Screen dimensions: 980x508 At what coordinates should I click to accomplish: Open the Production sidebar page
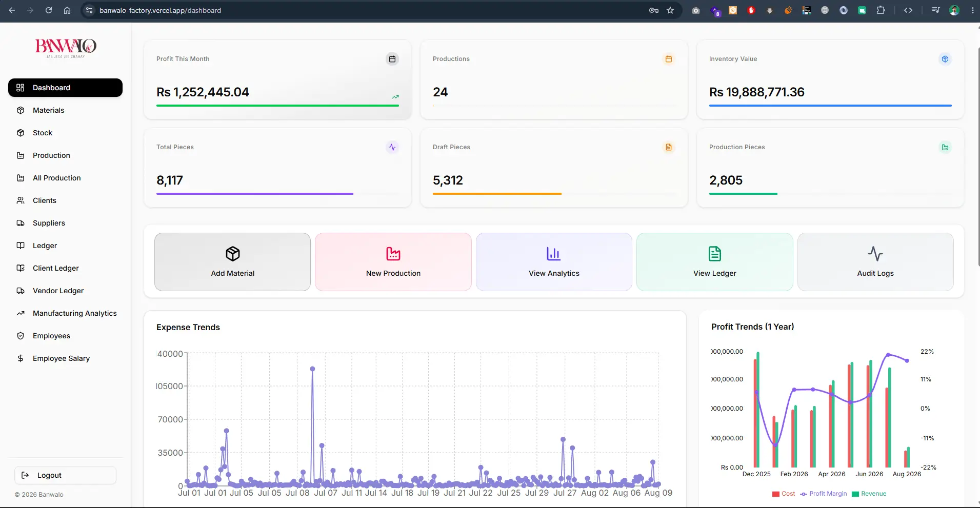pyautogui.click(x=65, y=155)
